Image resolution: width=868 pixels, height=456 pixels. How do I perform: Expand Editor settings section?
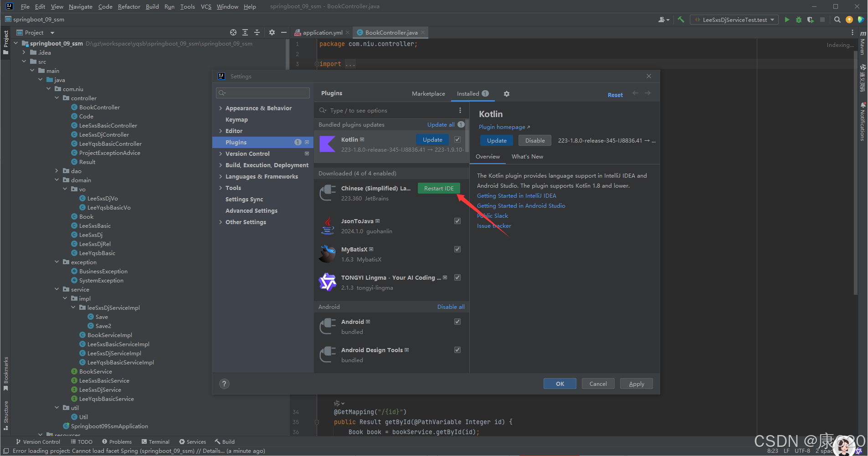[x=221, y=131]
